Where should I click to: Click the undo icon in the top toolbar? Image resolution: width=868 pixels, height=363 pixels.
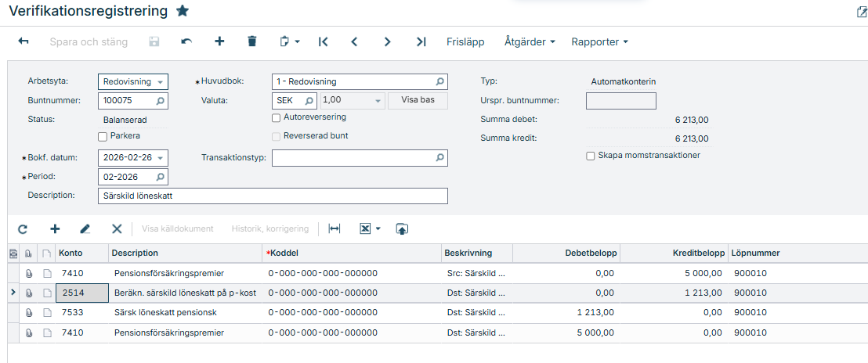(186, 41)
